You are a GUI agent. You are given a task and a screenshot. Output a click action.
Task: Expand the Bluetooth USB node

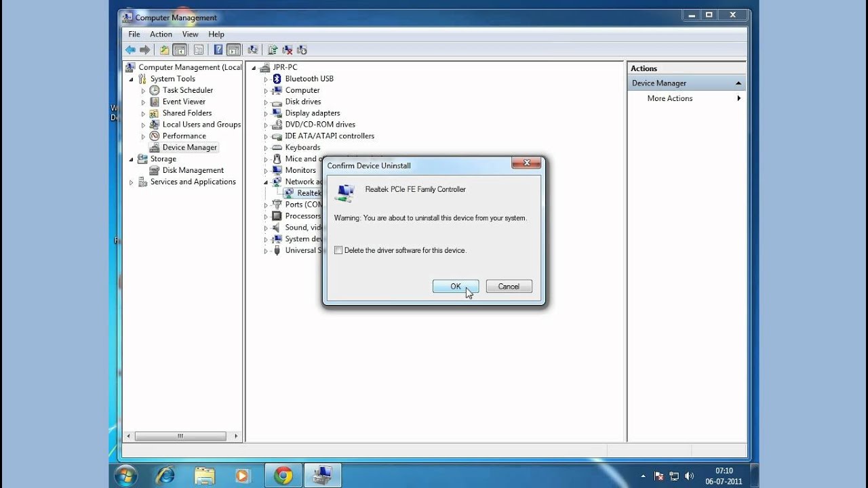coord(266,79)
